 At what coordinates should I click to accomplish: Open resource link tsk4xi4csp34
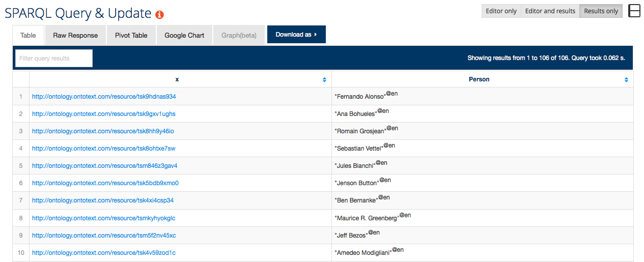(103, 200)
